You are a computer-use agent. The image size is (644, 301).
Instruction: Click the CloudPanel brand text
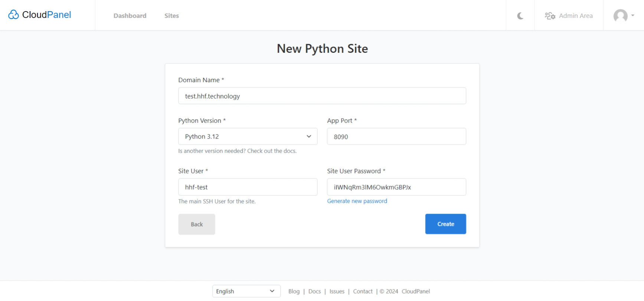46,14
